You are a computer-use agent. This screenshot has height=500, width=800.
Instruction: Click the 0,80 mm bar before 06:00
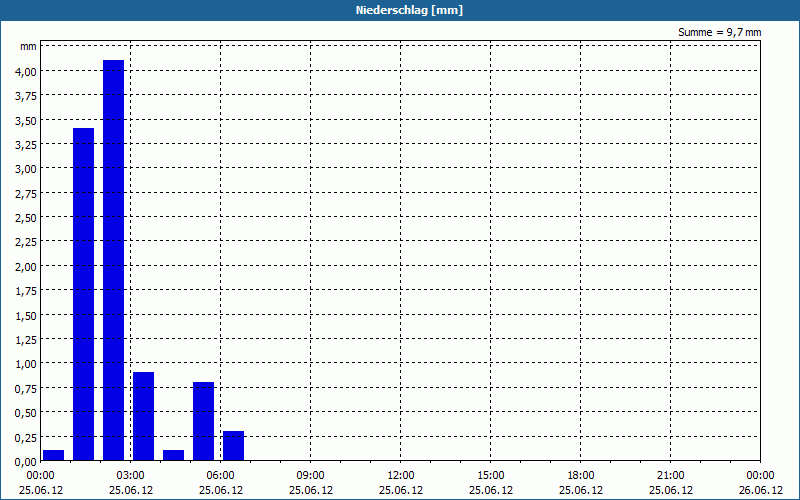click(x=204, y=421)
